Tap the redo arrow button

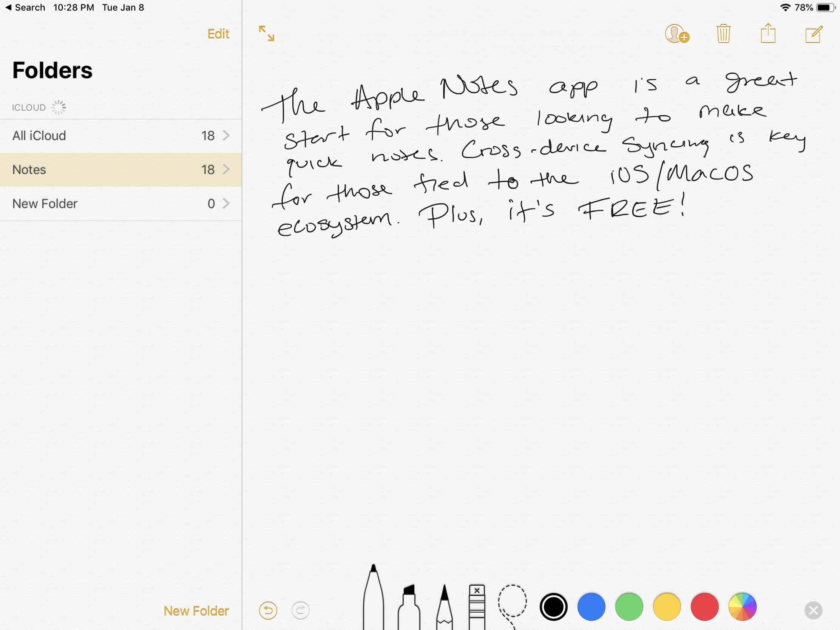[300, 611]
